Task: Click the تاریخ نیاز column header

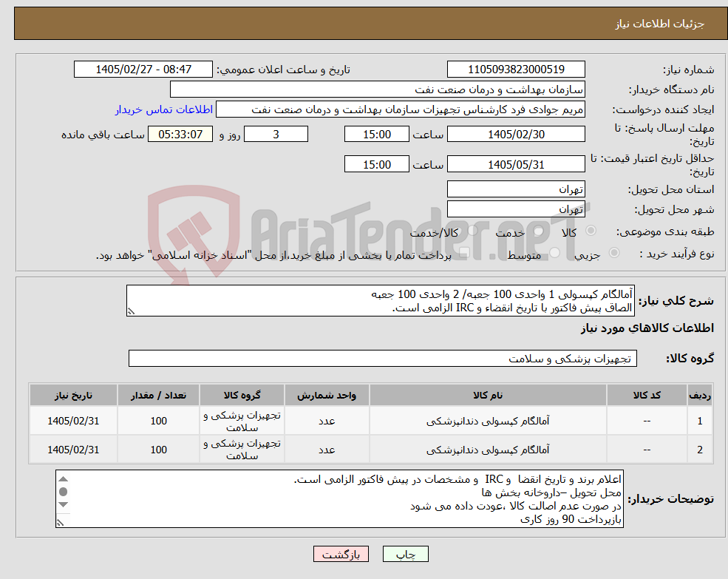Action: 73,395
